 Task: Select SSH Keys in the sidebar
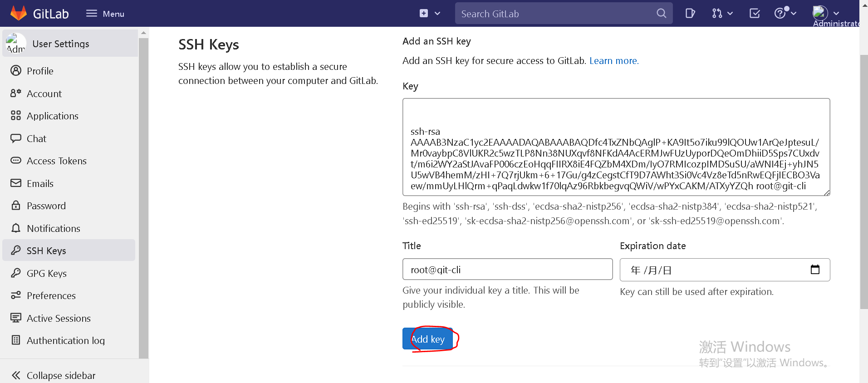coord(69,250)
